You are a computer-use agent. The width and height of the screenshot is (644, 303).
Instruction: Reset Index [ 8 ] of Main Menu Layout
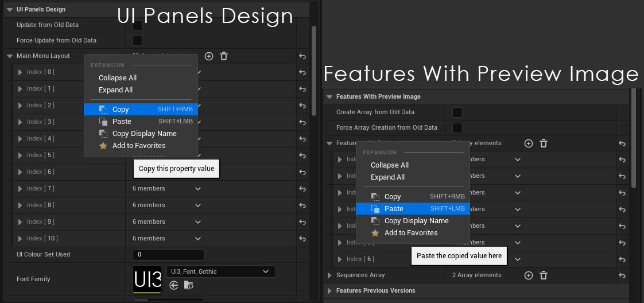302,205
